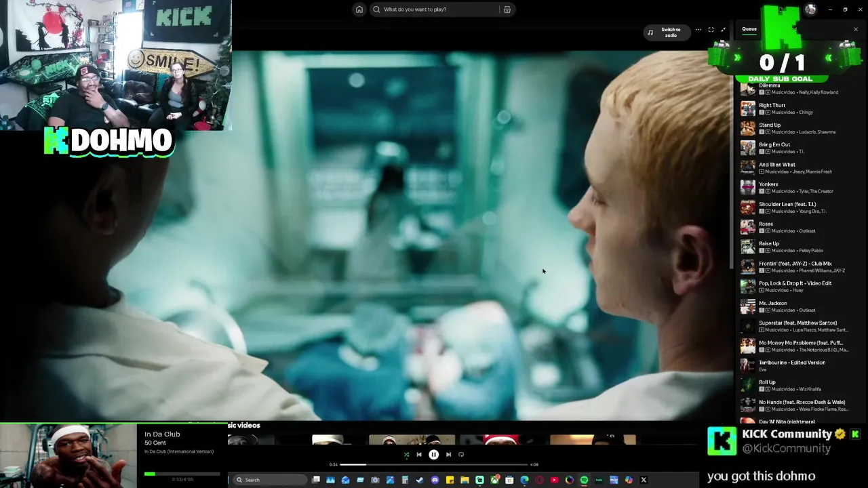
Task: Click the Ms. Jackson album thumbnail
Action: point(747,306)
